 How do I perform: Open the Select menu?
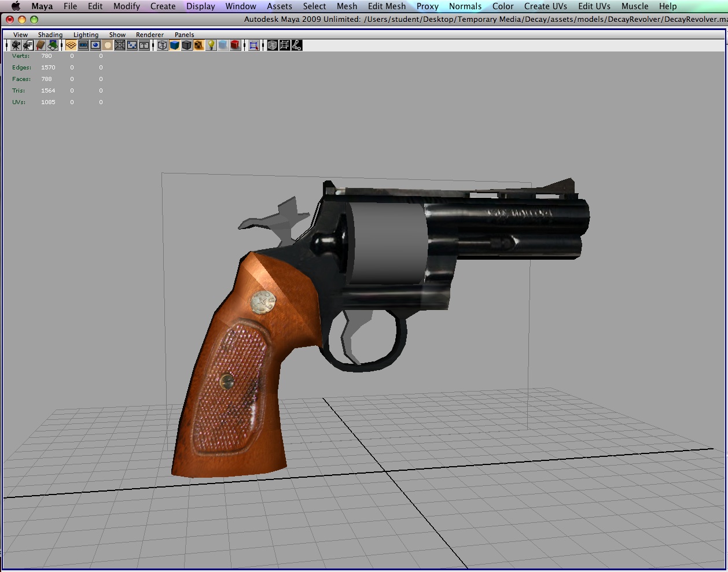point(315,6)
